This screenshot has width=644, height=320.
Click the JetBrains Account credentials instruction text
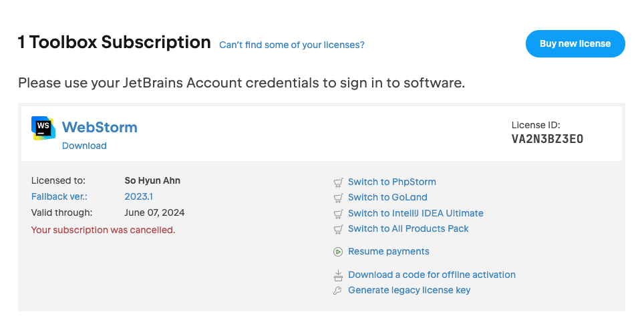pos(242,84)
